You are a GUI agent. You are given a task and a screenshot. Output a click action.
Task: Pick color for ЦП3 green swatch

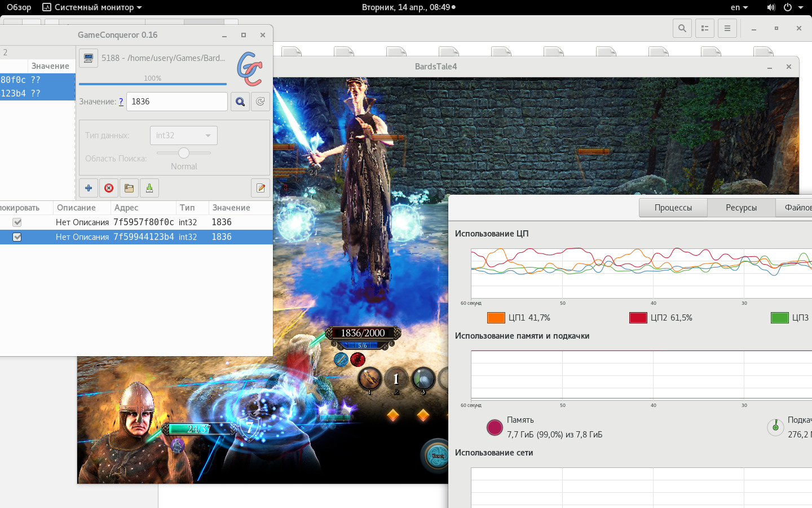point(779,318)
